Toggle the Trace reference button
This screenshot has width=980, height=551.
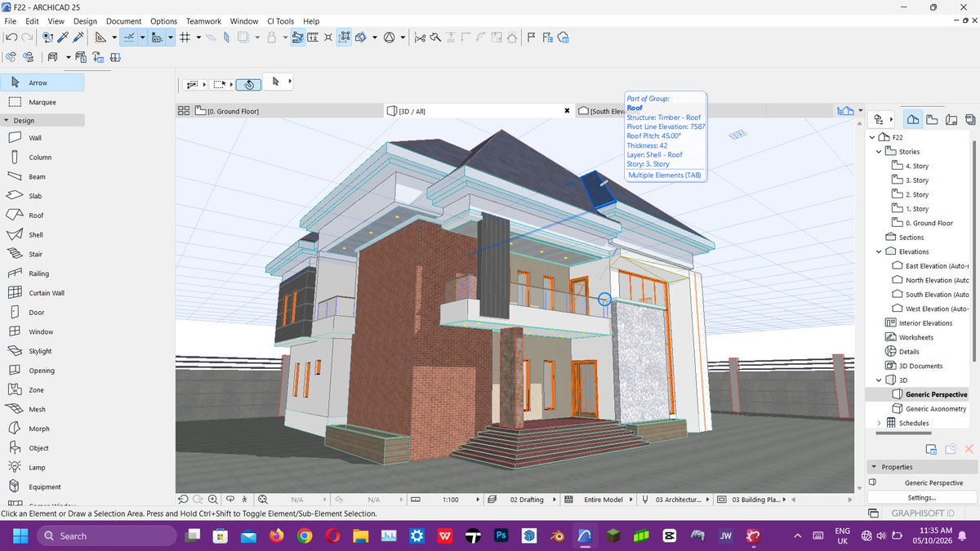pyautogui.click(x=243, y=38)
